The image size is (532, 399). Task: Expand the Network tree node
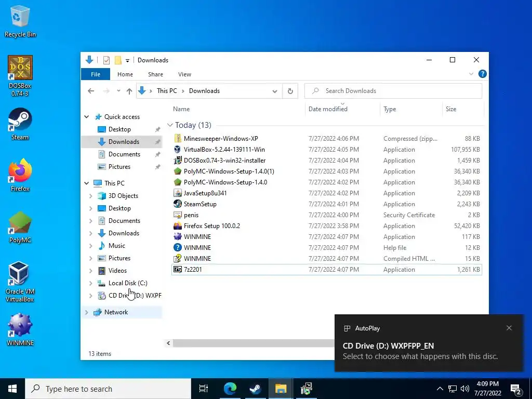[87, 312]
